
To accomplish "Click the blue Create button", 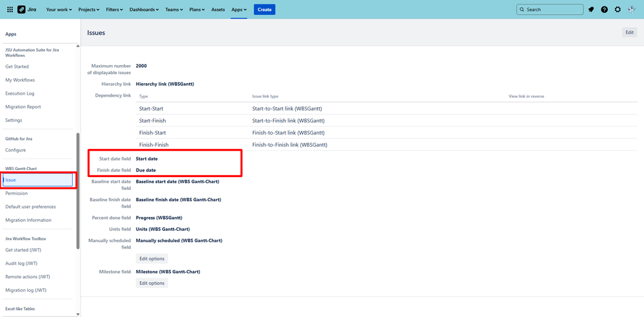I will click(x=264, y=10).
